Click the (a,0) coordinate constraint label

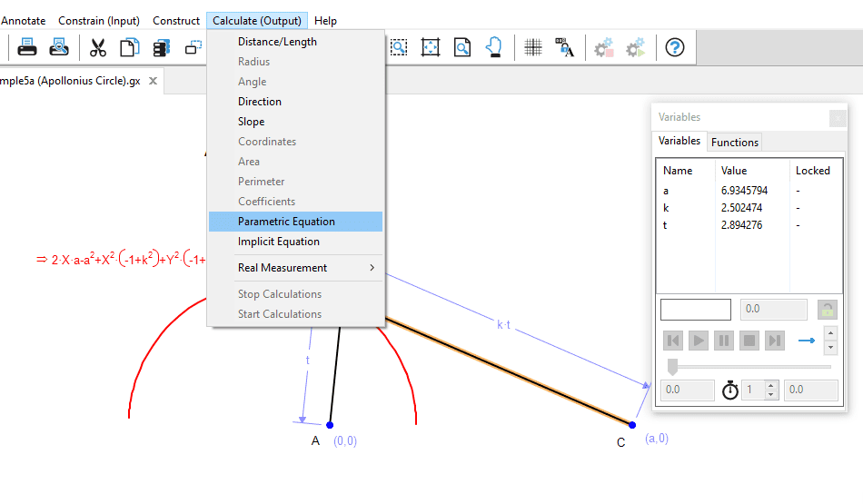[657, 439]
